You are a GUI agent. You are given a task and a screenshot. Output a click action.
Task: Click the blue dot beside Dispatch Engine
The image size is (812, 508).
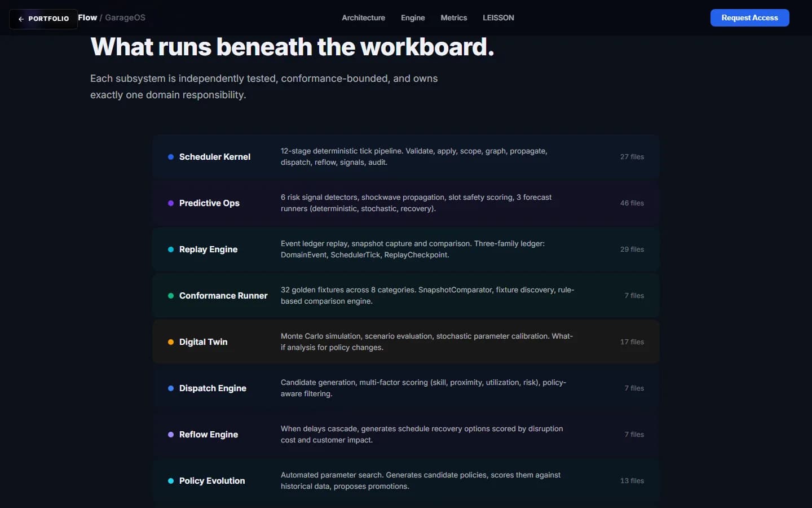[x=171, y=388]
